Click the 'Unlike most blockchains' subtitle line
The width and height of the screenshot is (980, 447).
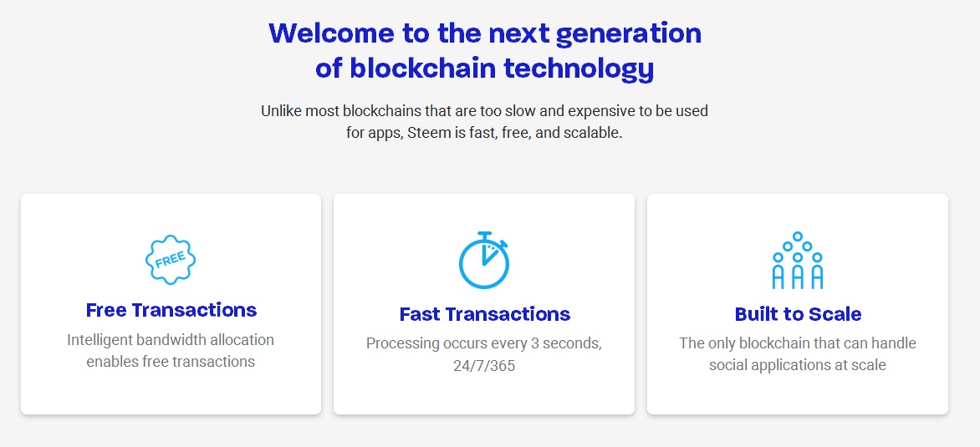pos(484,110)
